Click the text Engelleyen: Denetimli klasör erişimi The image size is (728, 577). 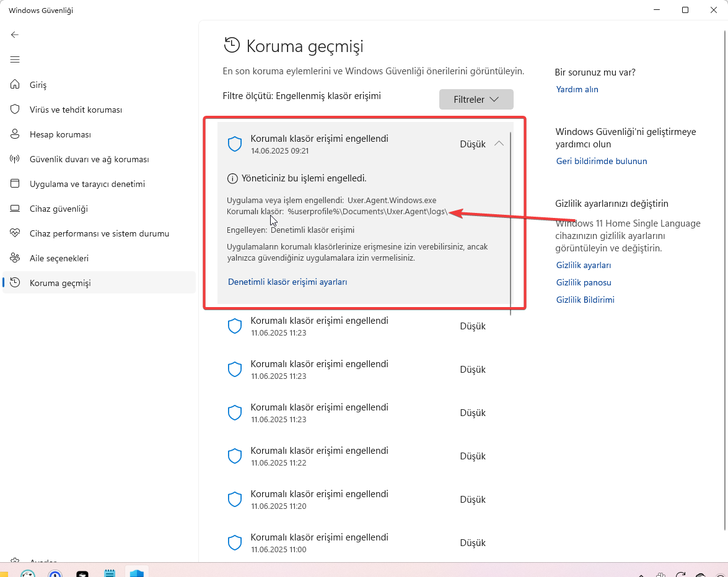pos(291,230)
